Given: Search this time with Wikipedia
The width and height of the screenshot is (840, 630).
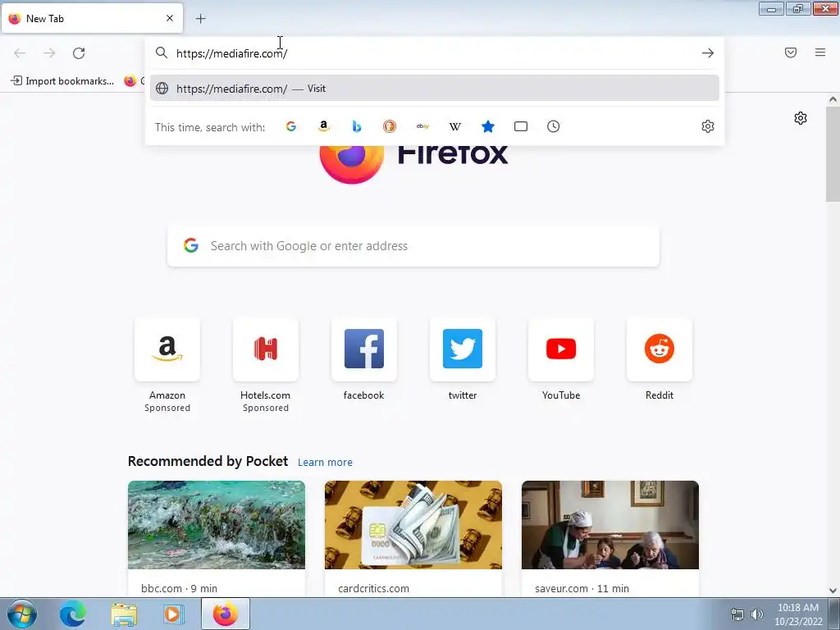Looking at the screenshot, I should (455, 126).
